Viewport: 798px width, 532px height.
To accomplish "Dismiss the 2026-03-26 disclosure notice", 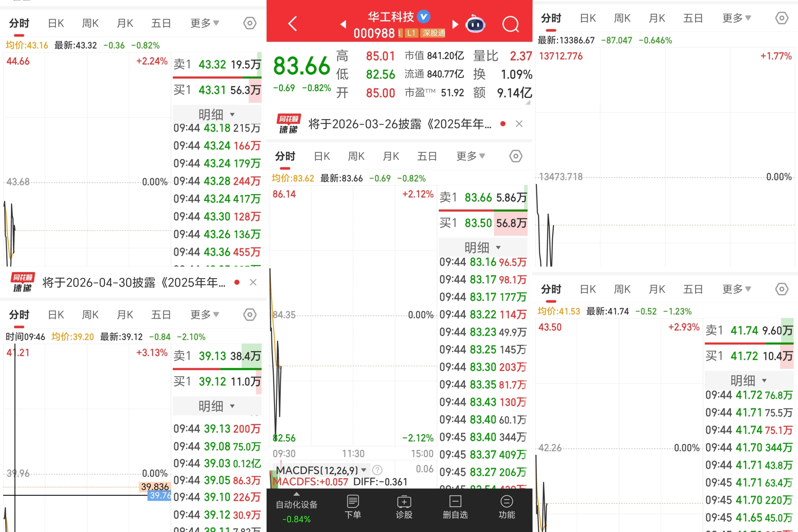I will [x=519, y=124].
